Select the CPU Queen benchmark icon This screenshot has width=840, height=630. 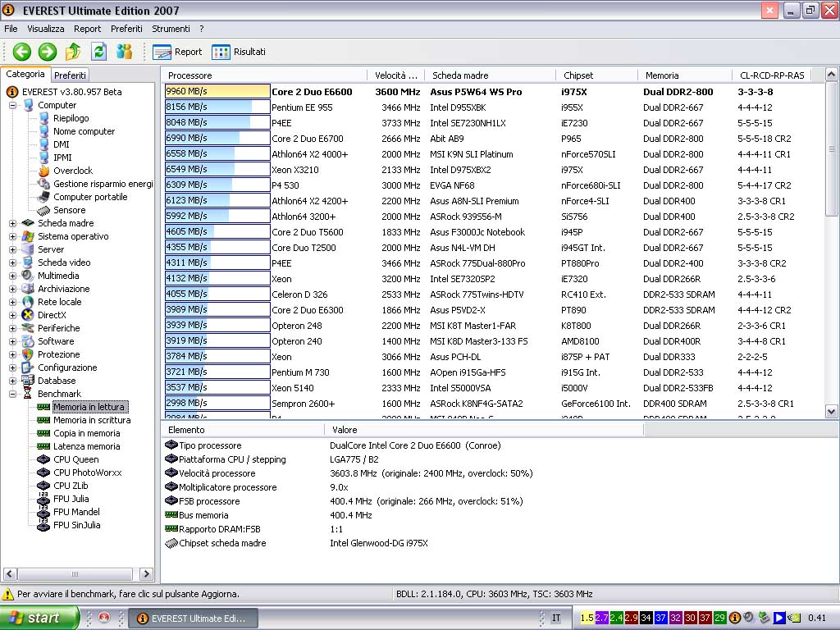tap(44, 459)
